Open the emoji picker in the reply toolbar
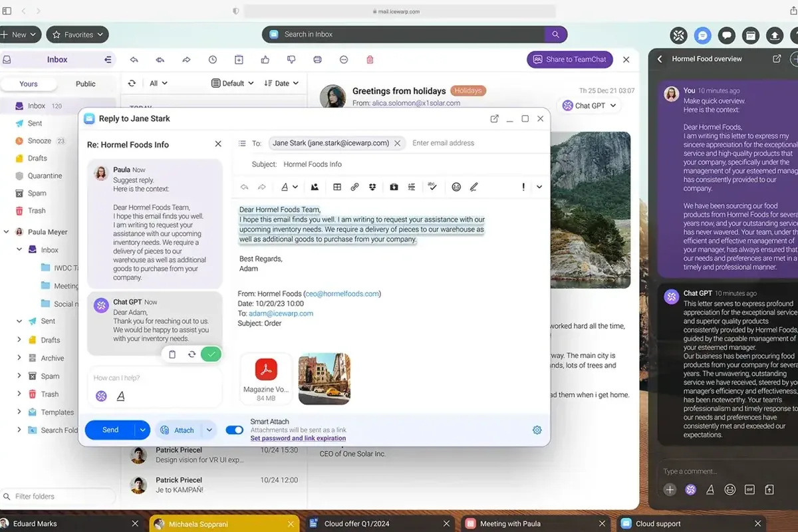The width and height of the screenshot is (798, 532). 456,187
